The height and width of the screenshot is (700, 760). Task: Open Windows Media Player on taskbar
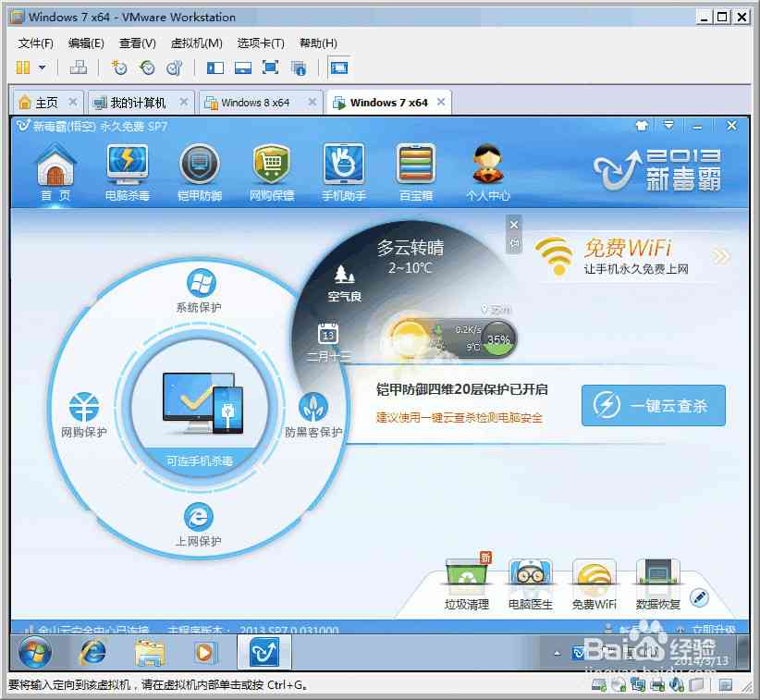205,653
